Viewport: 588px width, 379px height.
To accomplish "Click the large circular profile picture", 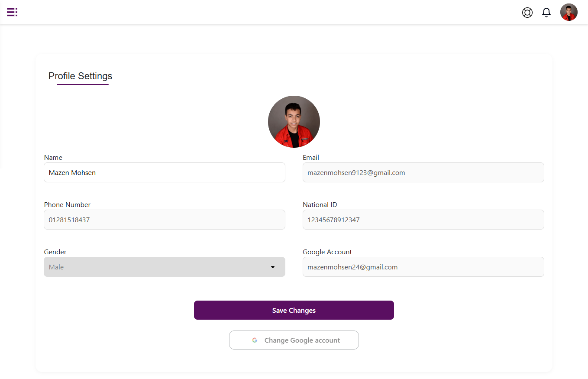I will click(294, 122).
